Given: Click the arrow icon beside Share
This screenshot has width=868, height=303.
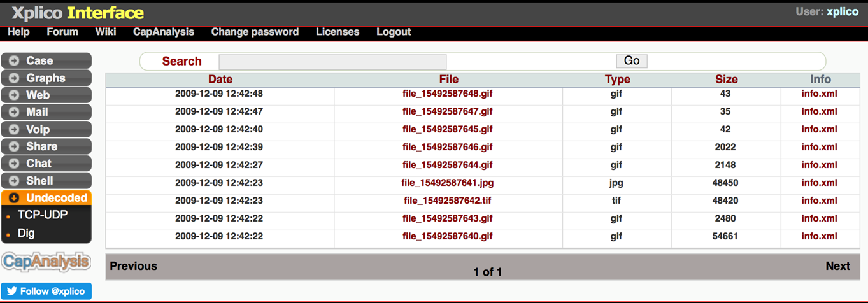Looking at the screenshot, I should coord(14,146).
